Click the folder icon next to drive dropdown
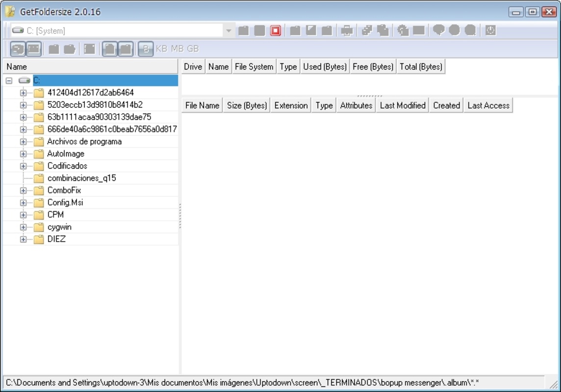The height and width of the screenshot is (392, 561). coord(243,31)
